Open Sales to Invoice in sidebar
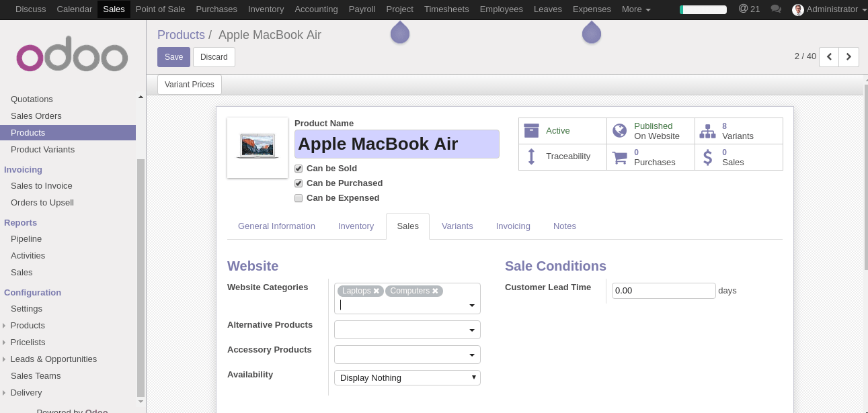The image size is (868, 413). [x=42, y=186]
